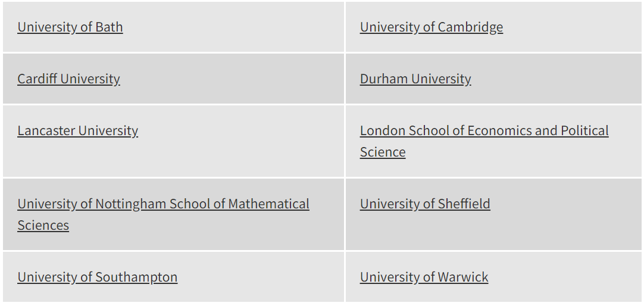Open the University of Southampton link

[97, 277]
